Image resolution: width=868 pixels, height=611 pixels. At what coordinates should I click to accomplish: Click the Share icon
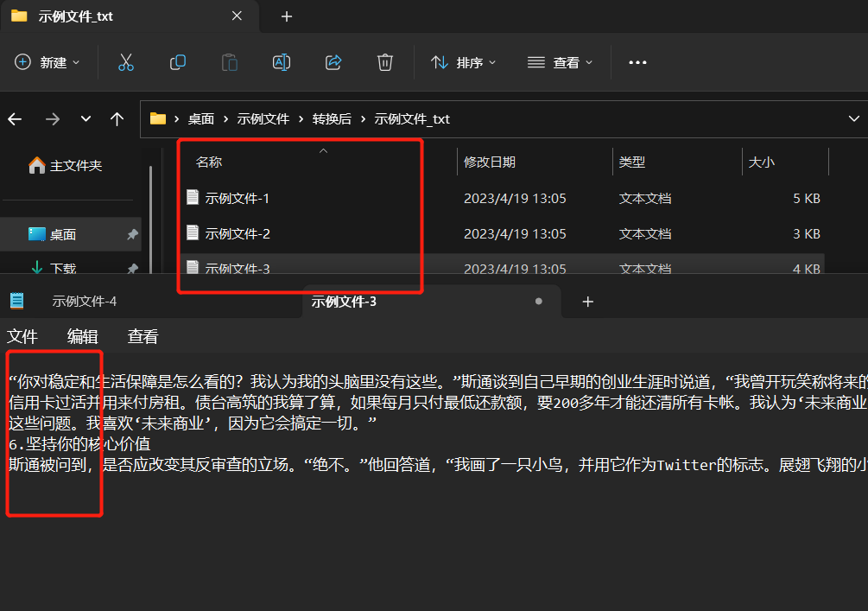point(333,61)
